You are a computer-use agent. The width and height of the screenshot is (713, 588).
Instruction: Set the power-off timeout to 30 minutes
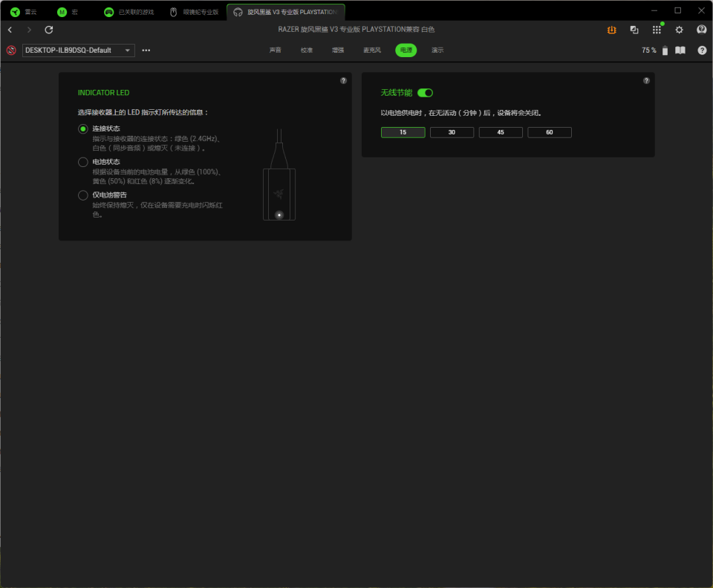pos(452,132)
